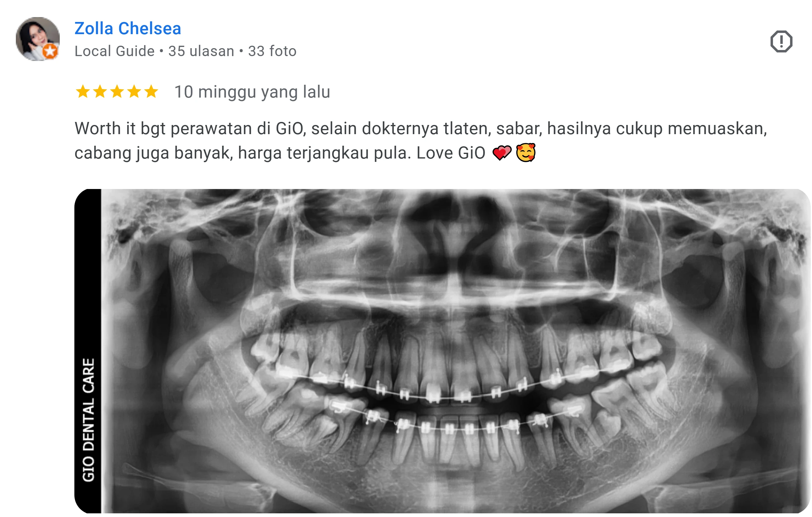
Task: Click the first rating star
Action: (x=83, y=91)
